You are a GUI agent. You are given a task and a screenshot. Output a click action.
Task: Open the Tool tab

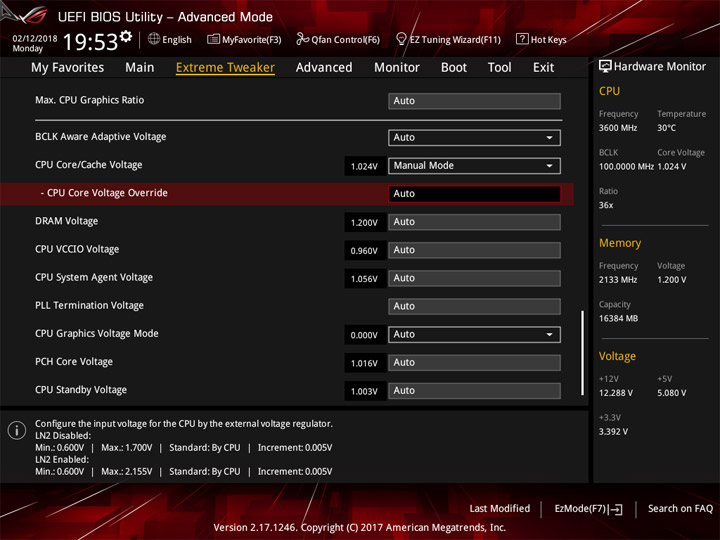500,68
